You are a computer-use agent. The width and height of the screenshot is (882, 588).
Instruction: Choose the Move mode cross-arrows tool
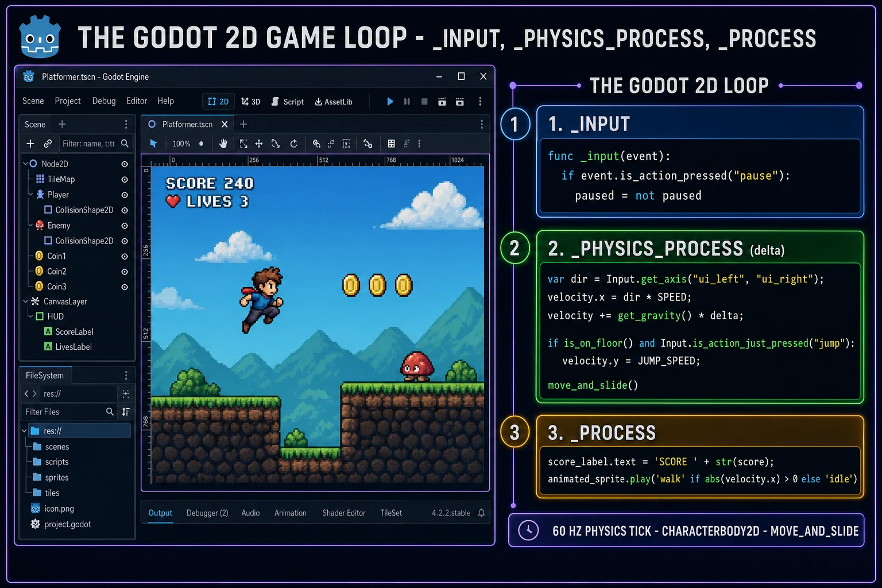click(x=259, y=144)
